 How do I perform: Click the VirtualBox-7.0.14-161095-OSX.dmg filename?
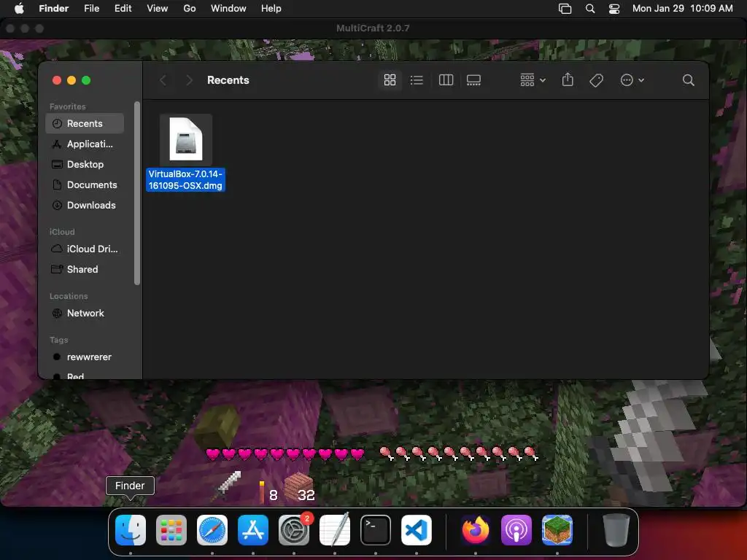coord(185,180)
